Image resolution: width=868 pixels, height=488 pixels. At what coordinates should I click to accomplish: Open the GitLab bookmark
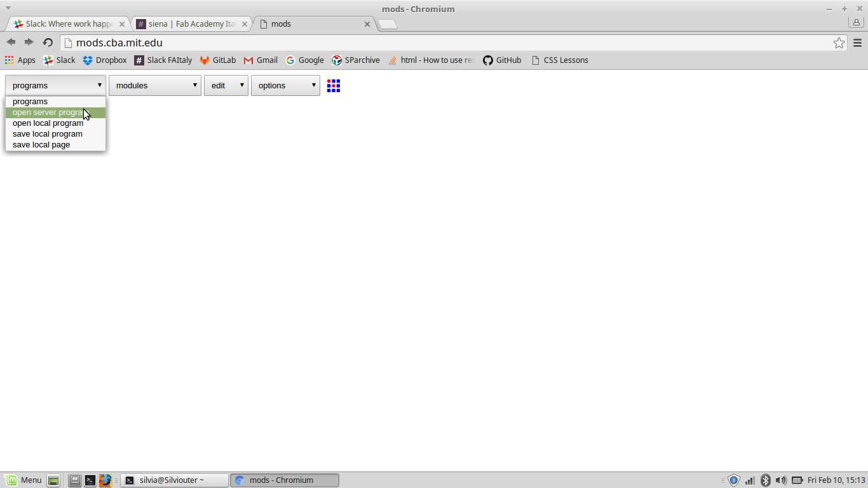pos(218,60)
